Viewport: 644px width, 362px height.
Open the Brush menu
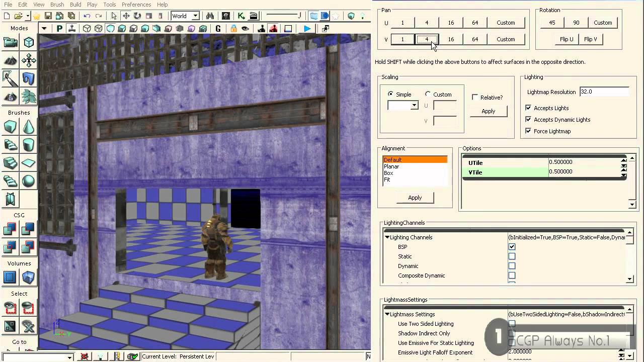pyautogui.click(x=57, y=5)
